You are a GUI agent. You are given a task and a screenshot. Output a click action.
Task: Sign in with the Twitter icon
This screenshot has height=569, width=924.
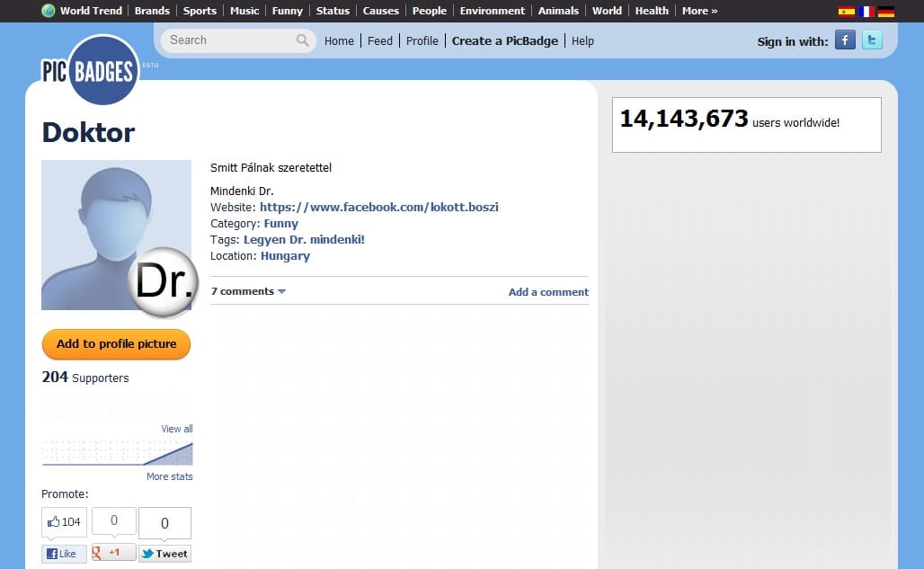click(872, 40)
